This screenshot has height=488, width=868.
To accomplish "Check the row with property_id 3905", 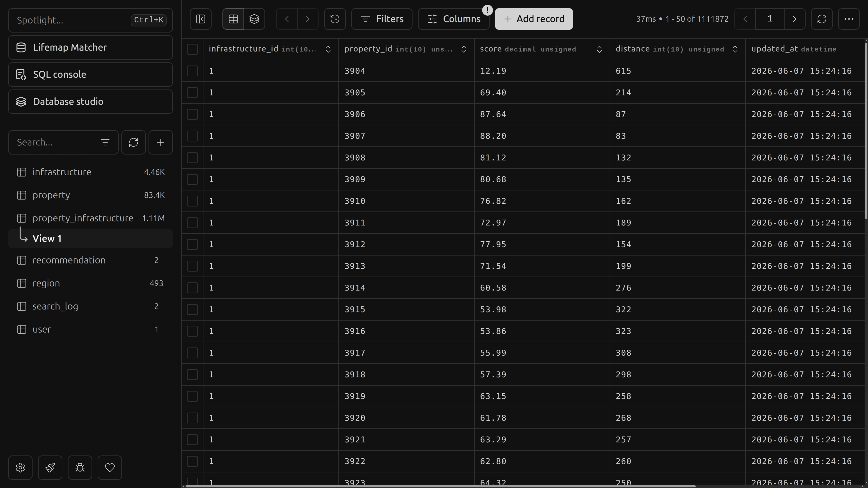I will pyautogui.click(x=192, y=93).
